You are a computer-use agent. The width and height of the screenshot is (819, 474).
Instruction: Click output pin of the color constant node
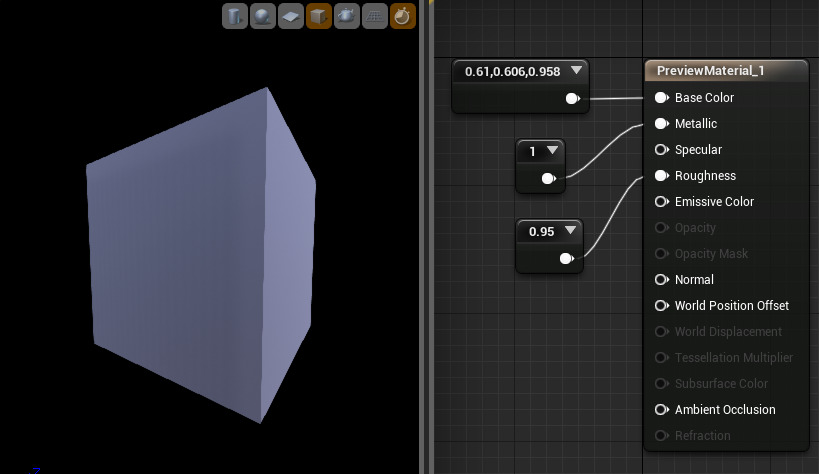tap(573, 99)
